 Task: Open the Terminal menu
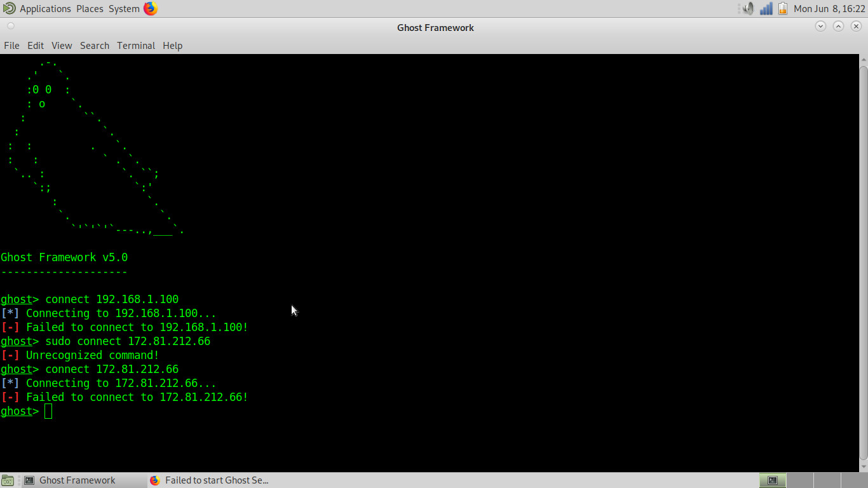[x=135, y=45]
